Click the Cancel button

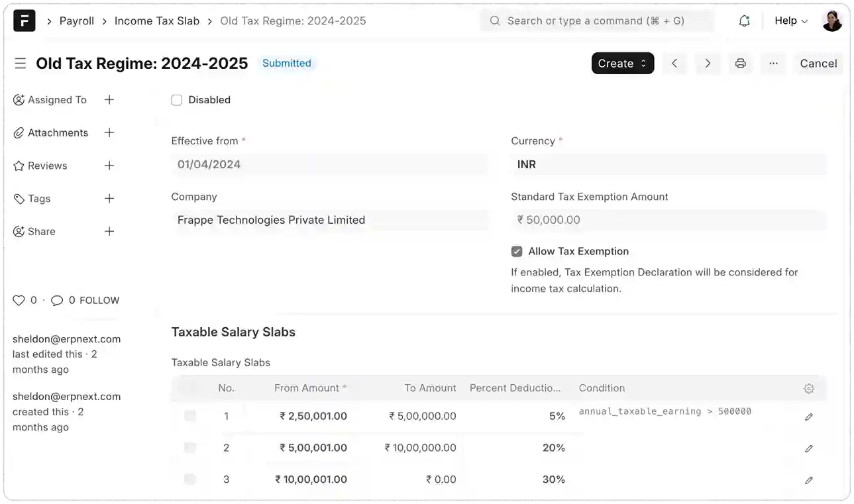coord(818,63)
